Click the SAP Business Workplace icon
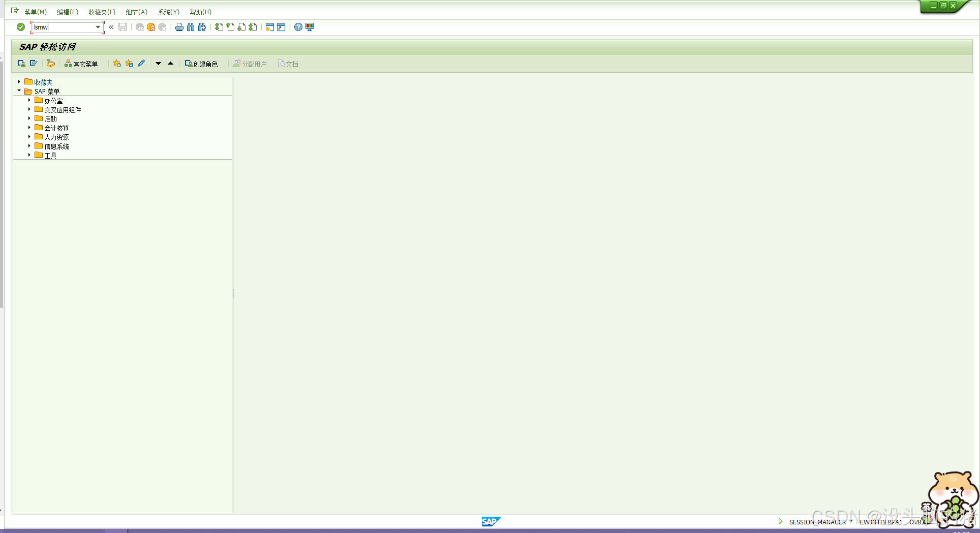980x533 pixels. pos(50,64)
